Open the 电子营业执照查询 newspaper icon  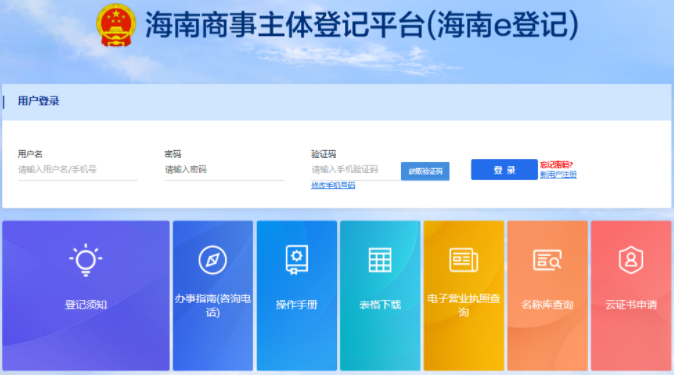click(463, 260)
